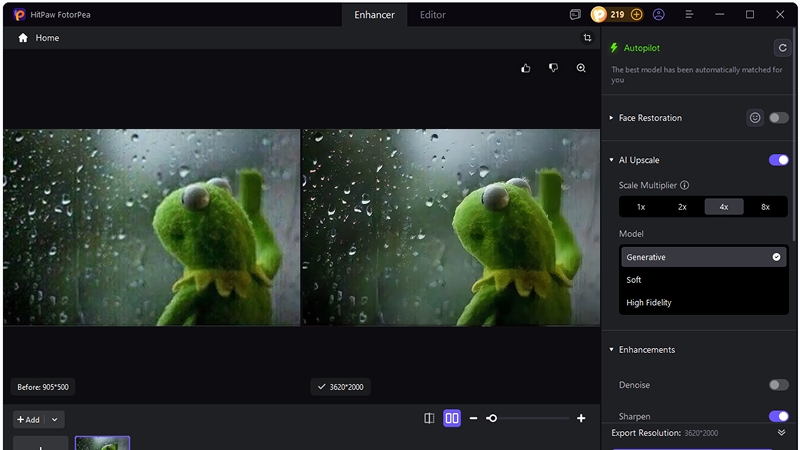
Task: Click the Scale Multiplier label
Action: [x=647, y=185]
